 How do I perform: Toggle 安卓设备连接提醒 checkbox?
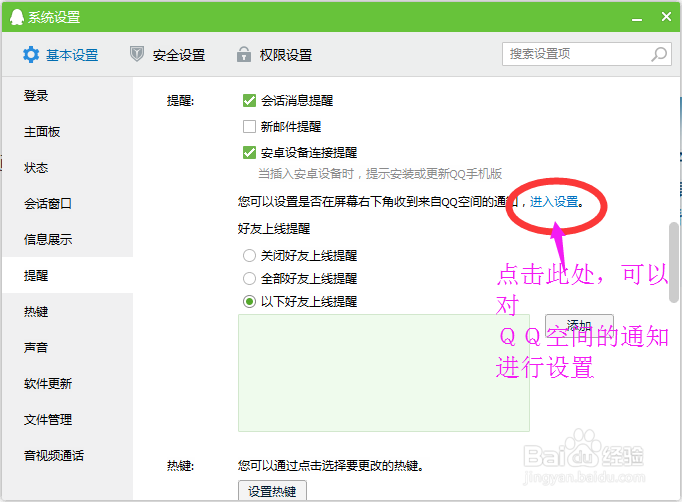(x=249, y=153)
